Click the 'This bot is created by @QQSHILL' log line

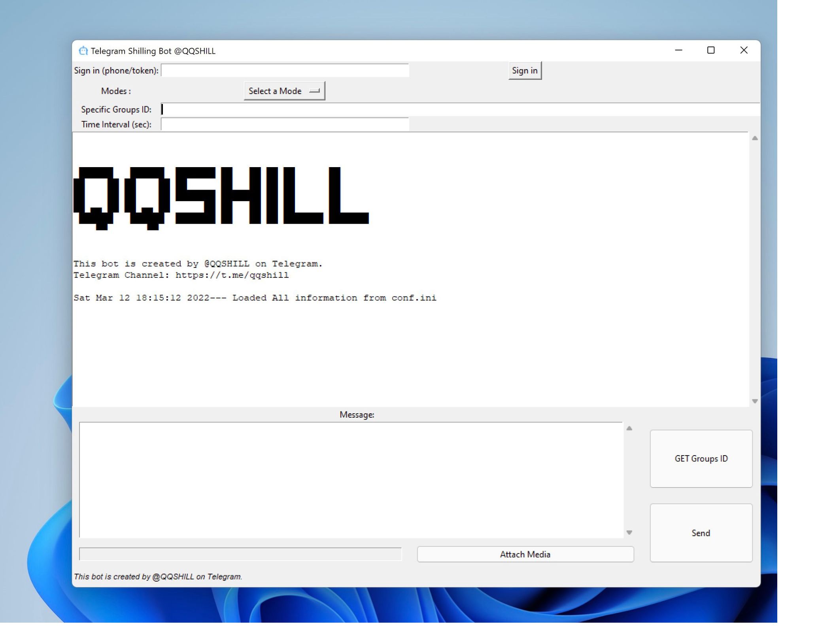198,264
